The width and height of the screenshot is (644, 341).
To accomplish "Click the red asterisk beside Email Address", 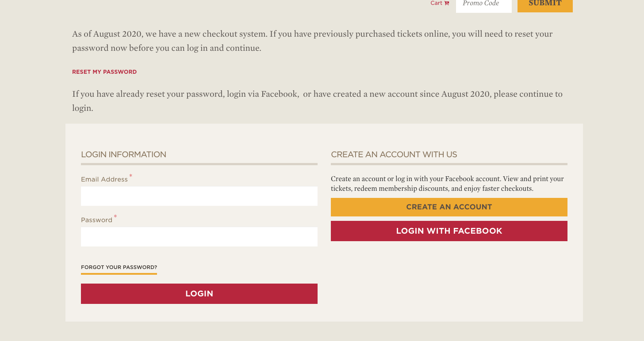I will pyautogui.click(x=130, y=176).
